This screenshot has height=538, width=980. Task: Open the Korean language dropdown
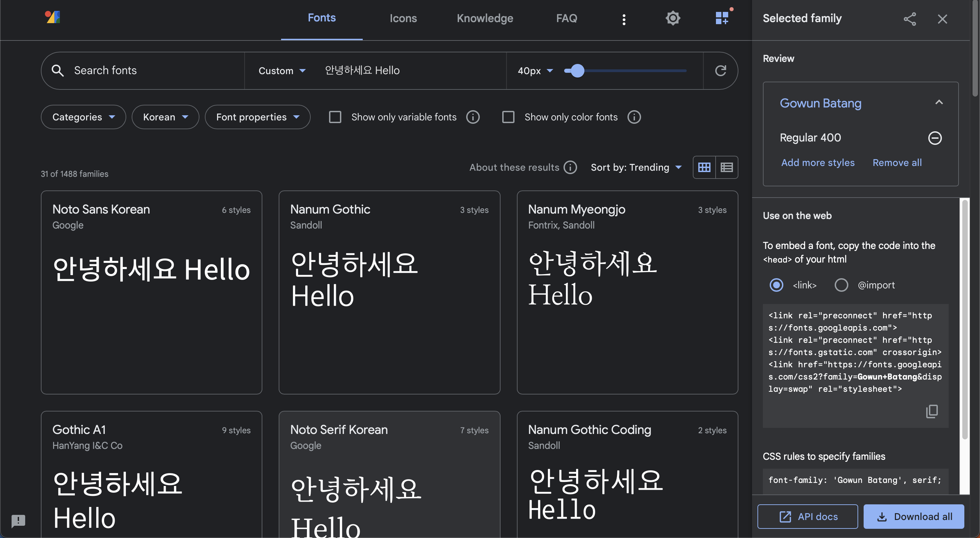(x=165, y=117)
